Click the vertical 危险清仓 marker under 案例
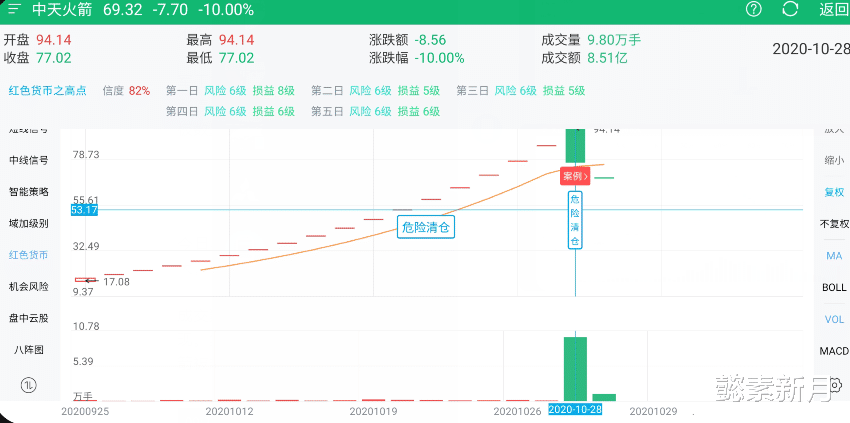 [x=575, y=221]
